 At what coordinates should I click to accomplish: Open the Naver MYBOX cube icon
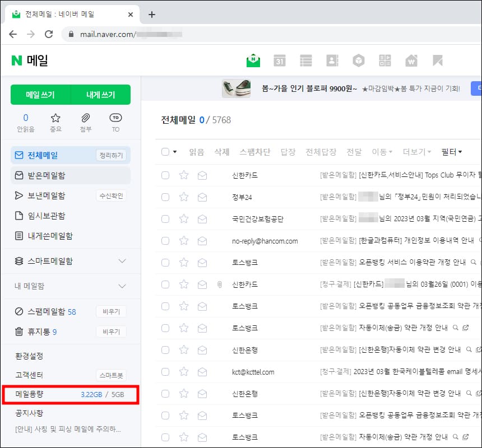tap(359, 60)
